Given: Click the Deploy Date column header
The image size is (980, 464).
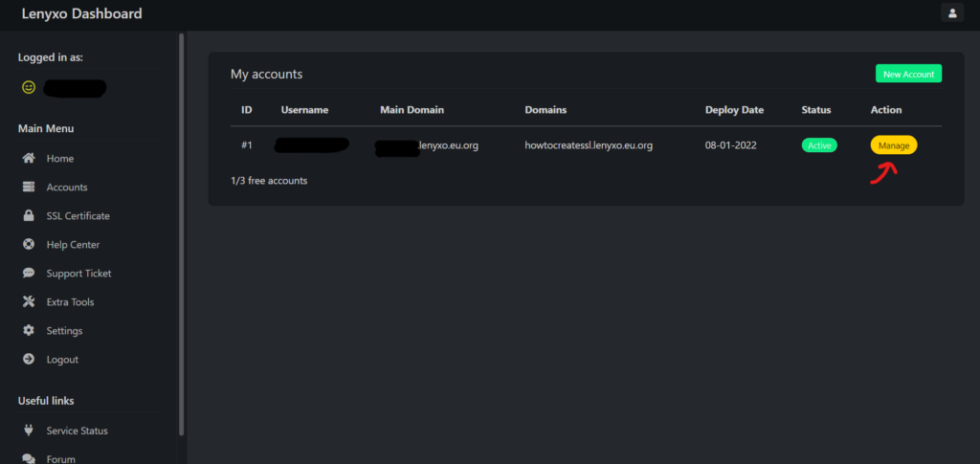Looking at the screenshot, I should coord(734,110).
